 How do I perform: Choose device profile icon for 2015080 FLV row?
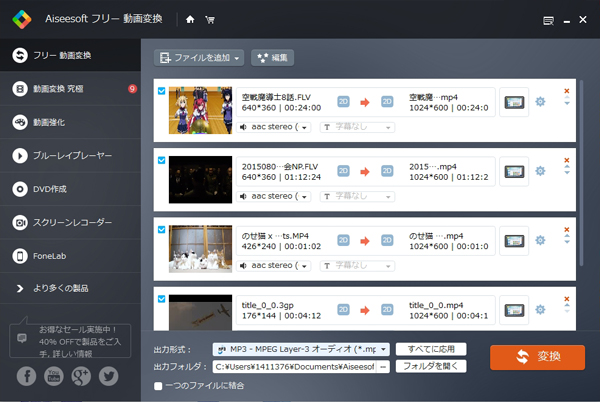tap(514, 171)
